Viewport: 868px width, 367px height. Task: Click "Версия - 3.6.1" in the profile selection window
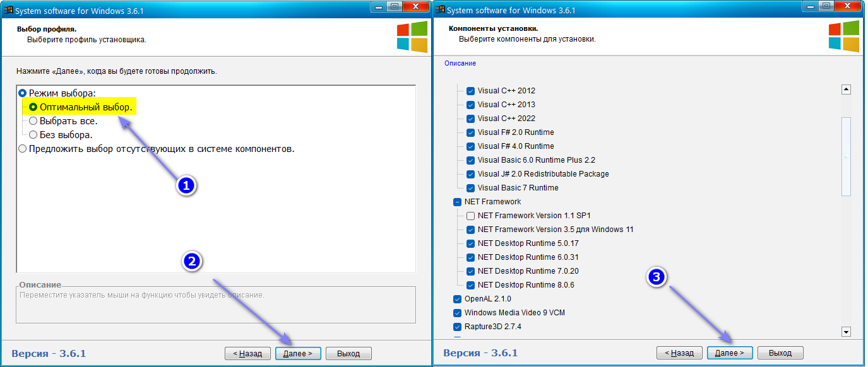click(x=49, y=353)
